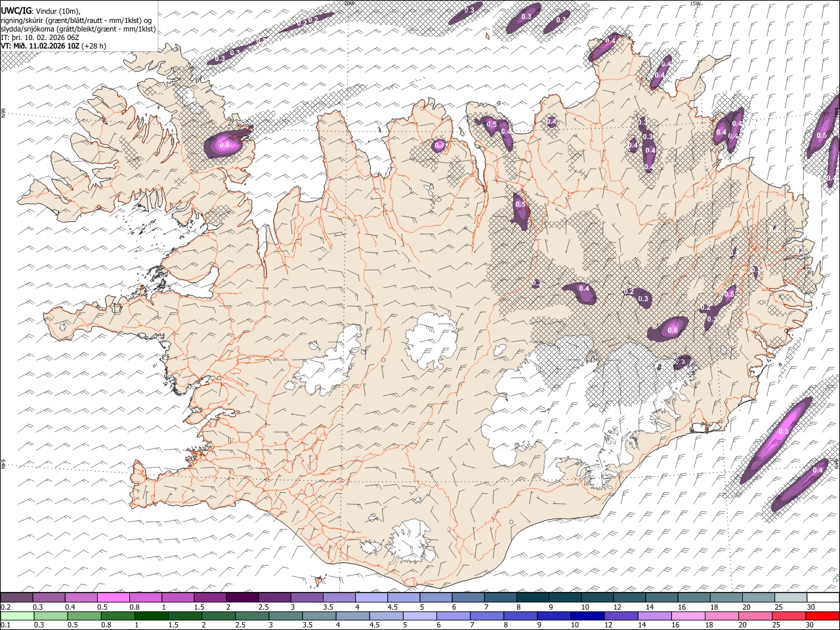This screenshot has height=630, width=840.
Task: Click snow legend swatch between 14 and 16
Action: point(661,598)
